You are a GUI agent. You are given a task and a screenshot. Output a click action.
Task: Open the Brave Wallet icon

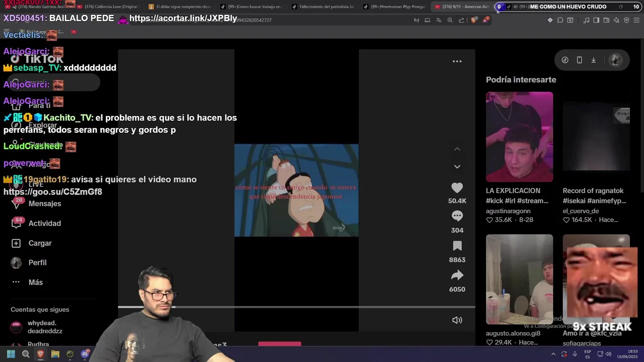pos(606,20)
